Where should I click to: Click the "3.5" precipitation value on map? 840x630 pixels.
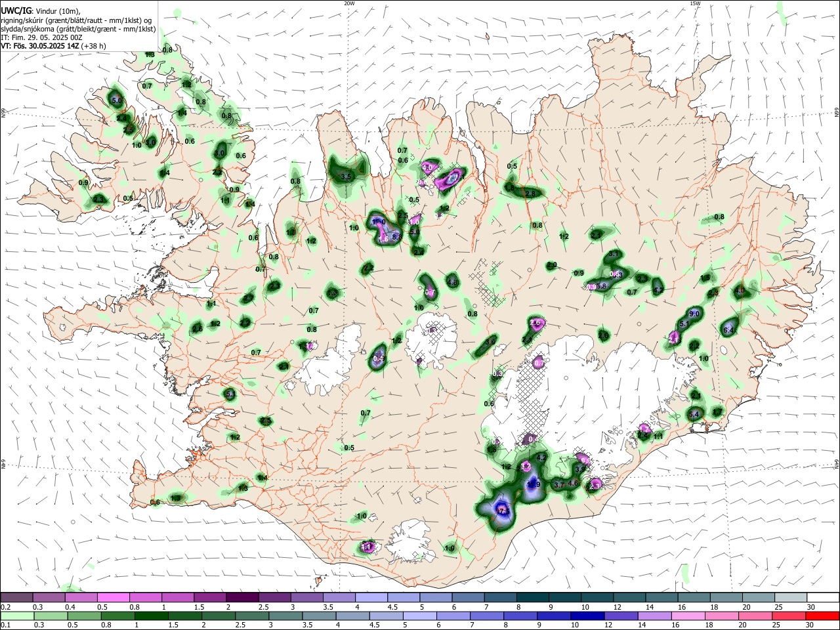(x=346, y=177)
